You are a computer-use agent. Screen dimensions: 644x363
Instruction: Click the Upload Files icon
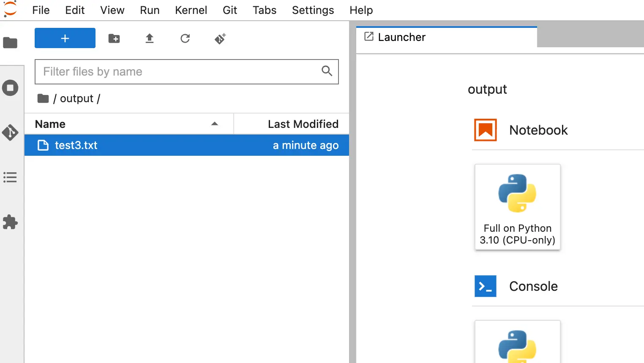pyautogui.click(x=150, y=39)
